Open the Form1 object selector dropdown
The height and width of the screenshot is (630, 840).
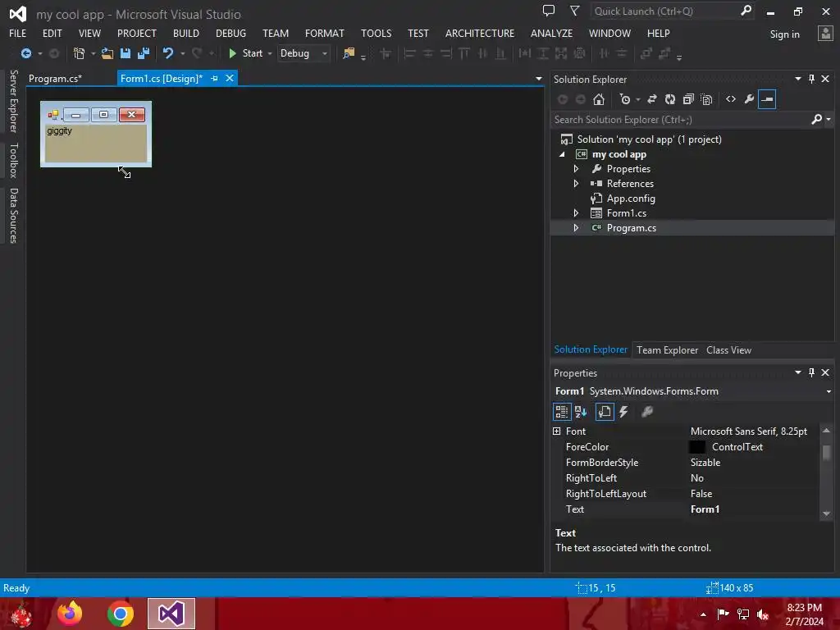[829, 391]
